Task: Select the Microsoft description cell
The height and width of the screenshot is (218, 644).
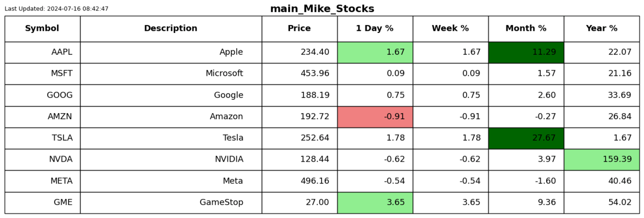Action: click(171, 74)
